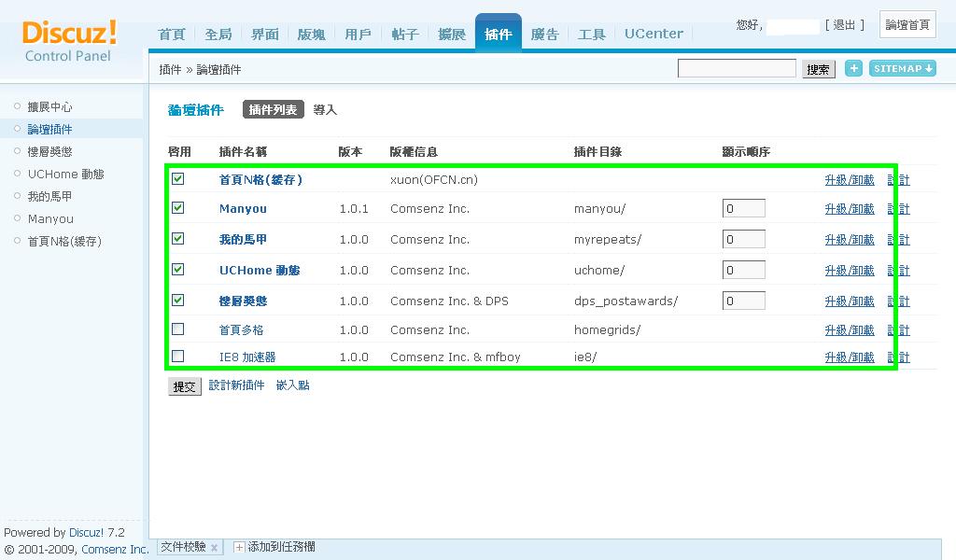Open 我的馬甲 in the sidebar
This screenshot has height=560, width=956.
(50, 196)
